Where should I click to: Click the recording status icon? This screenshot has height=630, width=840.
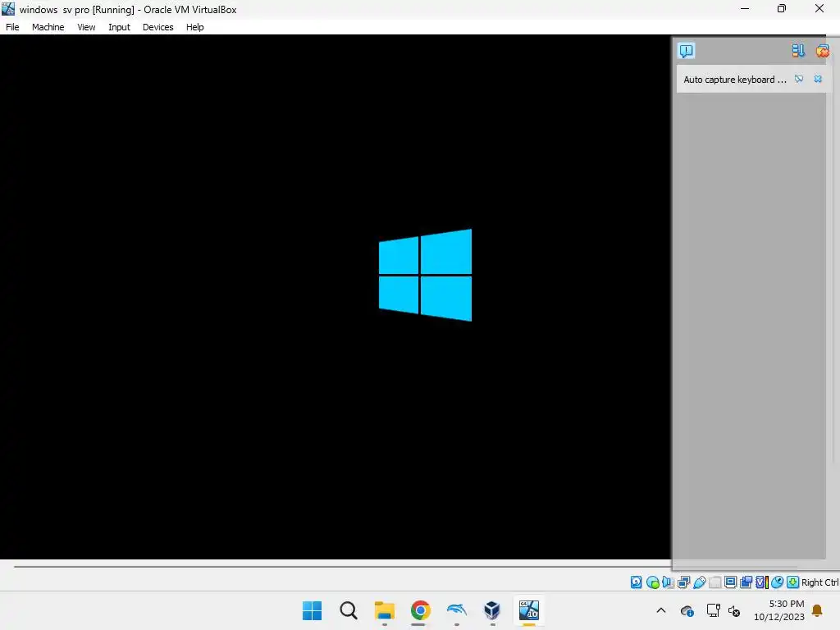tap(746, 582)
